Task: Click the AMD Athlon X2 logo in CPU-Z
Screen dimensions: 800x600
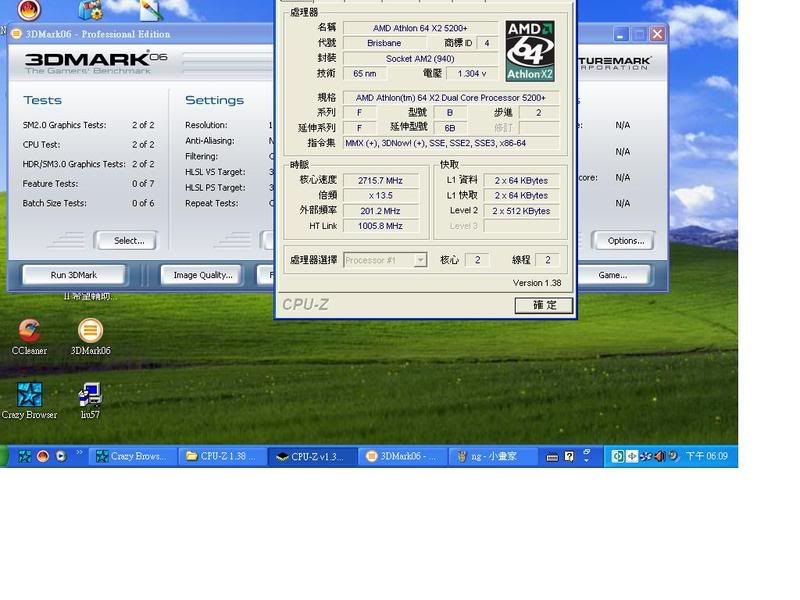Action: (x=529, y=51)
